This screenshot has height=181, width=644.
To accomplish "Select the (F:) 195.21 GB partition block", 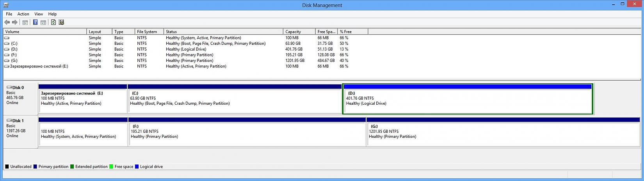I will click(x=247, y=134).
